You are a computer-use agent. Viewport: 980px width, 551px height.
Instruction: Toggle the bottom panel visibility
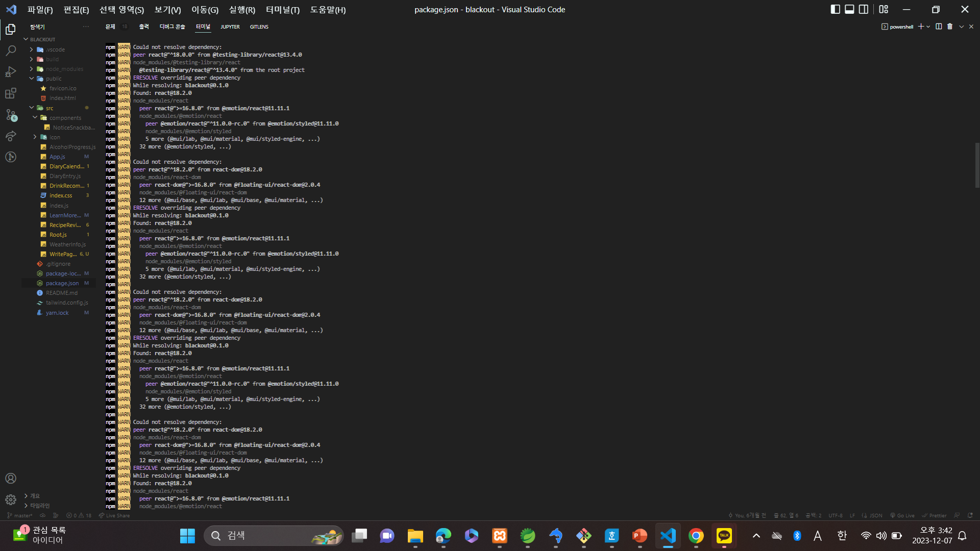click(849, 9)
